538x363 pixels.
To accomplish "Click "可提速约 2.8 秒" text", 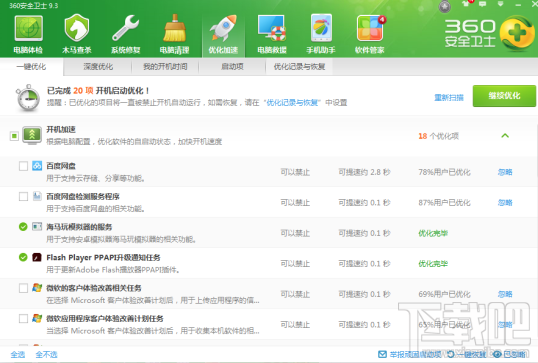I will coord(364,172).
